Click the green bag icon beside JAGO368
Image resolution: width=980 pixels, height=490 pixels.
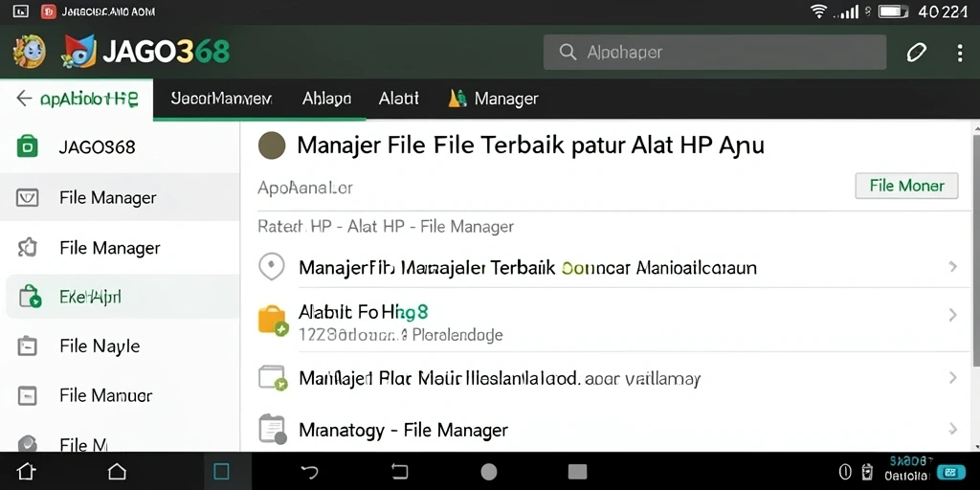(x=28, y=146)
